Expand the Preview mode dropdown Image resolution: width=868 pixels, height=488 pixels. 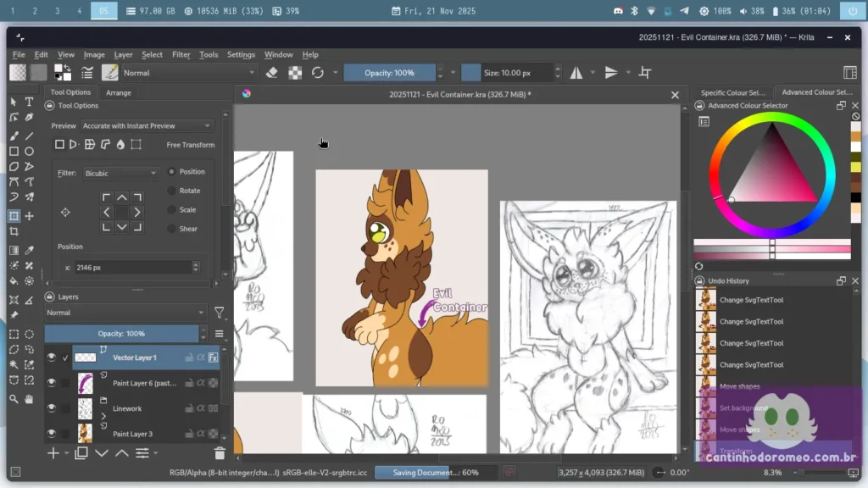pos(146,125)
